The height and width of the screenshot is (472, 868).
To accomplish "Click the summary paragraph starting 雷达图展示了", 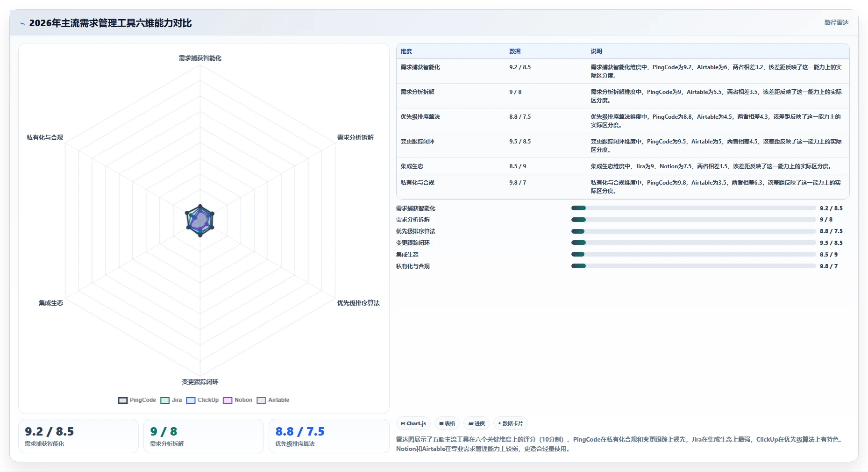I will coord(620,444).
